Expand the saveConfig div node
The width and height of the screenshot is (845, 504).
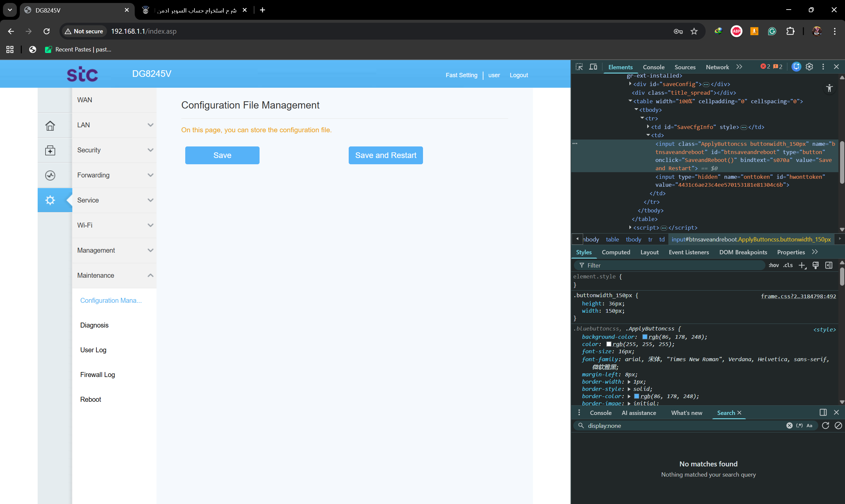click(630, 84)
